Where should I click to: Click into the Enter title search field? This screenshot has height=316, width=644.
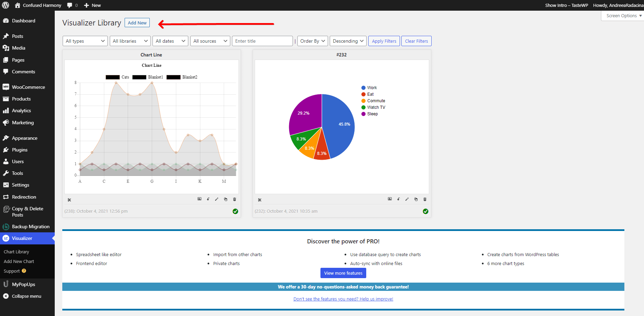point(262,41)
